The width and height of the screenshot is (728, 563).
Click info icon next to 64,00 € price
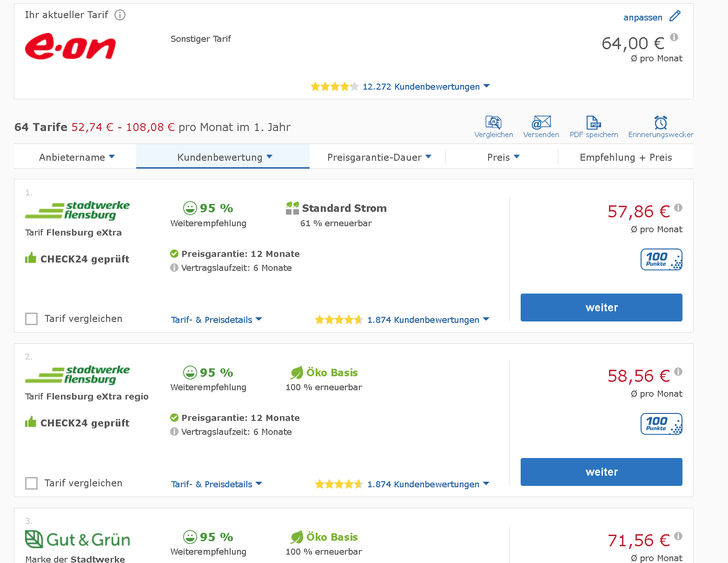coord(674,37)
